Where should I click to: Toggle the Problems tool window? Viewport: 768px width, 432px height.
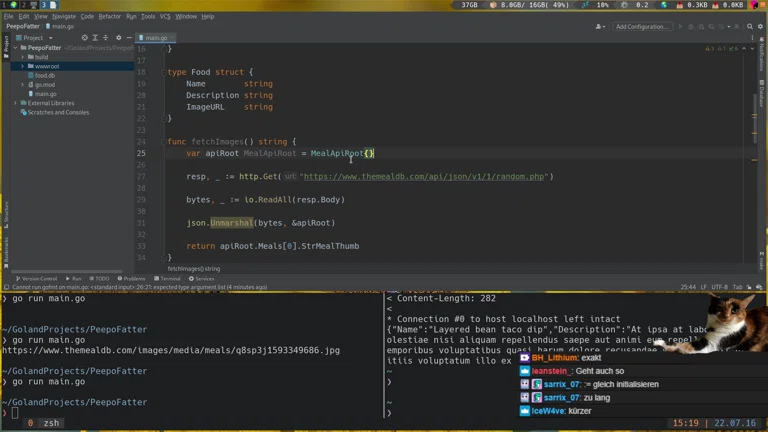pyautogui.click(x=132, y=278)
